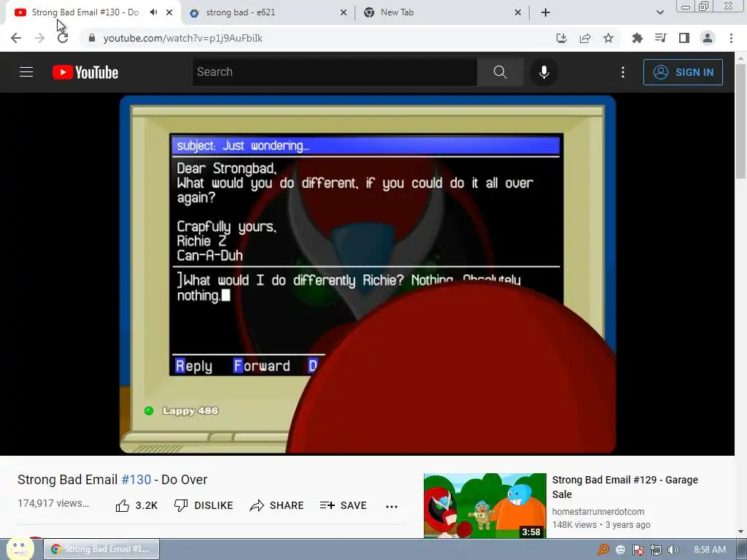
Task: Toggle the Chrome side panel
Action: (684, 38)
